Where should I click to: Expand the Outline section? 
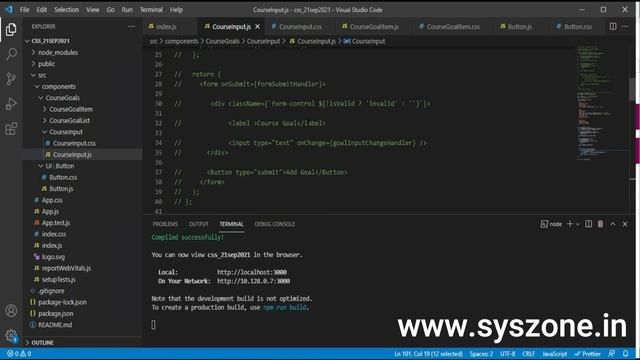point(42,342)
